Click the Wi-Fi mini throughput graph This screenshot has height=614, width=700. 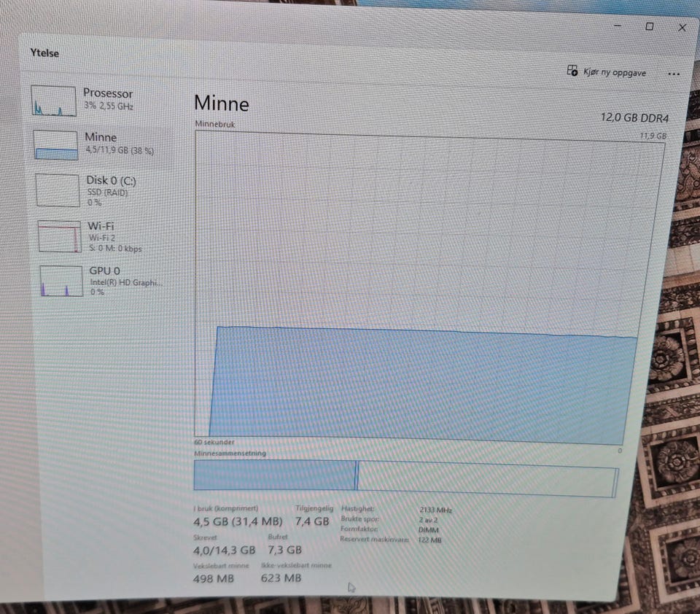(x=59, y=236)
